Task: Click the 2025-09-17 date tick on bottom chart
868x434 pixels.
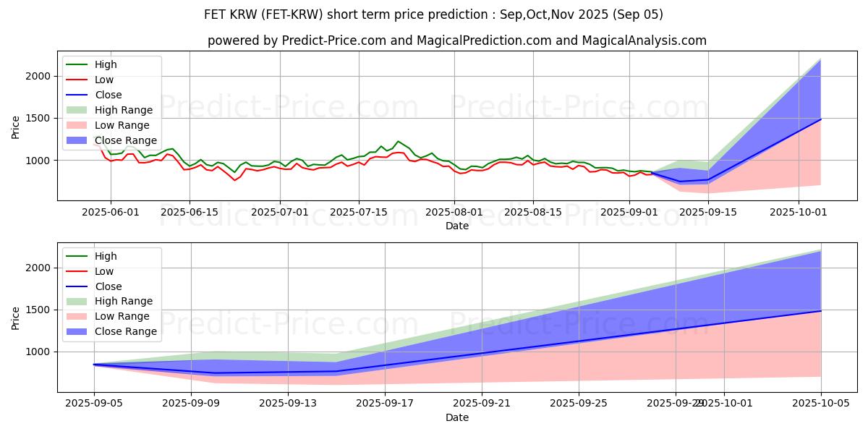Action: click(385, 404)
